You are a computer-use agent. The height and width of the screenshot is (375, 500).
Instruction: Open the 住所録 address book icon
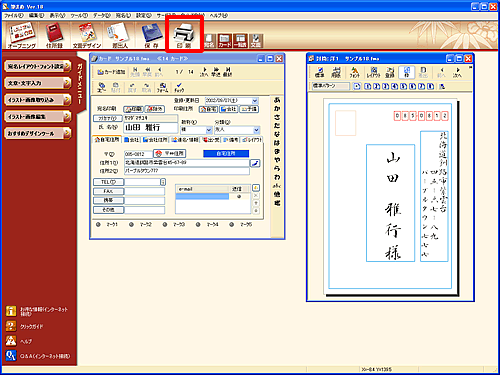click(54, 35)
